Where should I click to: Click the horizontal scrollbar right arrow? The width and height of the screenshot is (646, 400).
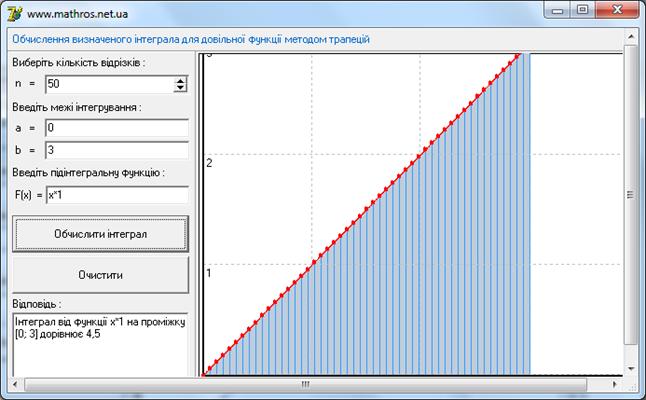tap(615, 384)
